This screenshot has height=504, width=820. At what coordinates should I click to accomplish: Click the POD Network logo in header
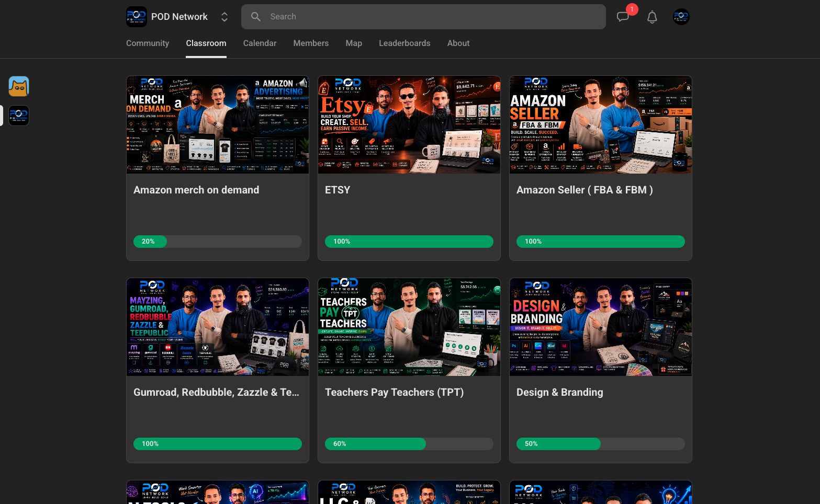pos(137,17)
